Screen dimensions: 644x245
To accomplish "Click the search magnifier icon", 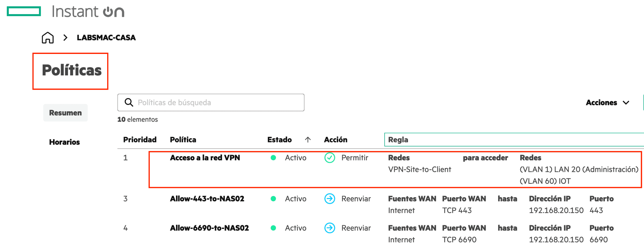I will pyautogui.click(x=129, y=102).
